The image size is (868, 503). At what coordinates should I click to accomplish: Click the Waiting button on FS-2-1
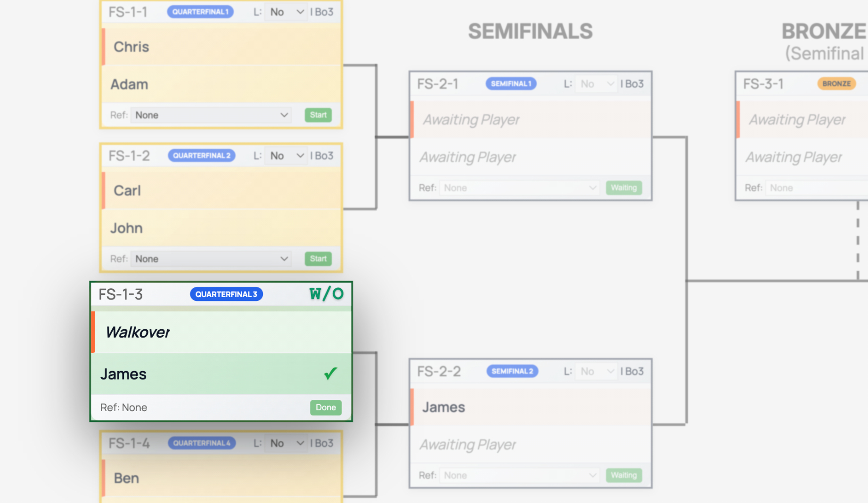tap(623, 187)
